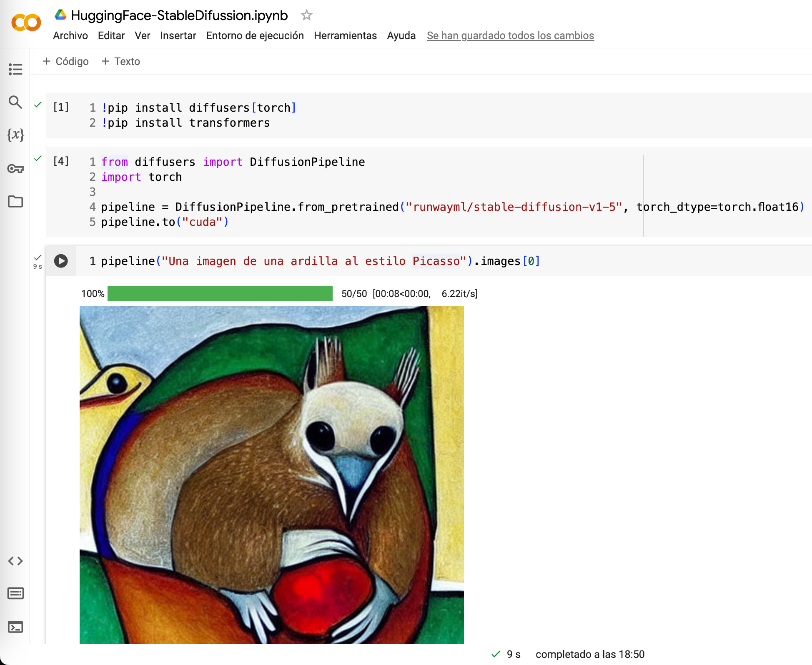Viewport: 812px width, 665px height.
Task: Click the from_pretrained pipeline line
Action: (453, 207)
